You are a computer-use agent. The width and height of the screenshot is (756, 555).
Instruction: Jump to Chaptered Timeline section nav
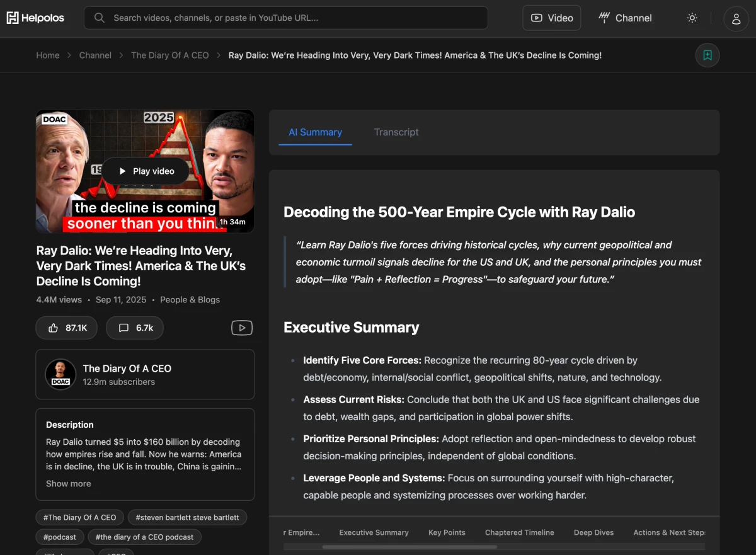pyautogui.click(x=520, y=532)
